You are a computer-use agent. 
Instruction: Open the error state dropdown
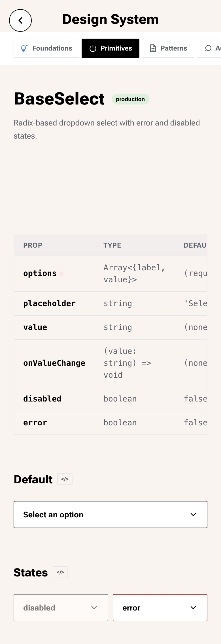[x=160, y=608]
